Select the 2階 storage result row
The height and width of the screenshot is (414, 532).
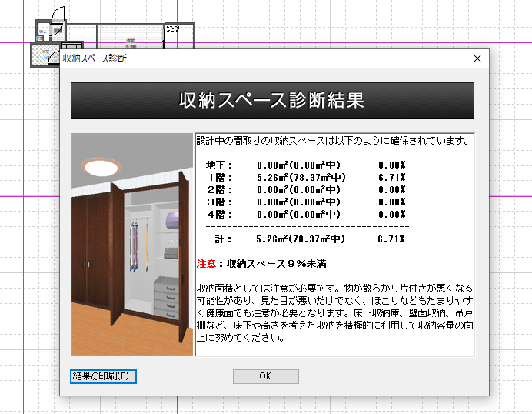tap(306, 189)
